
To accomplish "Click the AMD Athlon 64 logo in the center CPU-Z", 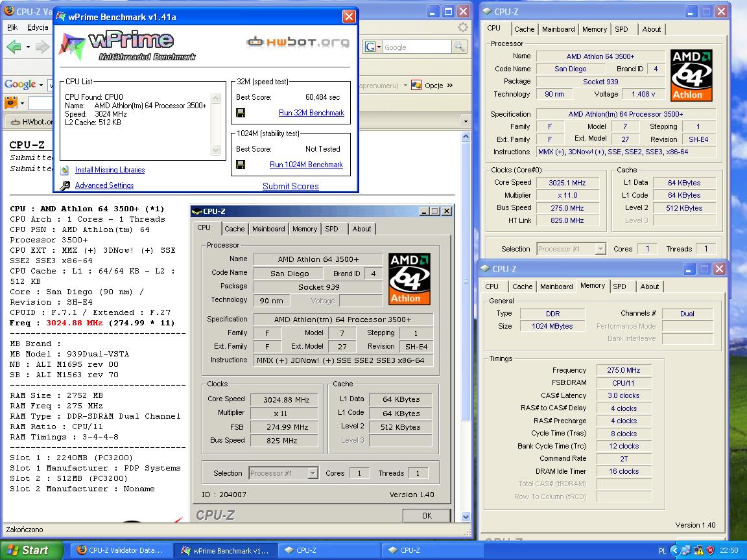I will pyautogui.click(x=409, y=279).
